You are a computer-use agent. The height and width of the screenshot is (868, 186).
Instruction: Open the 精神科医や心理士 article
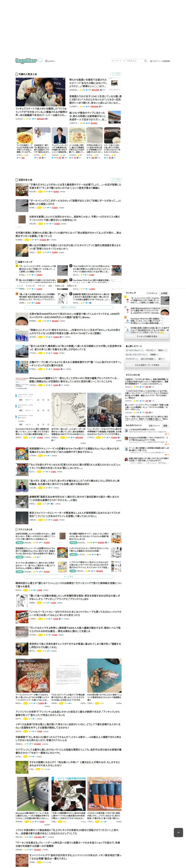point(69,585)
